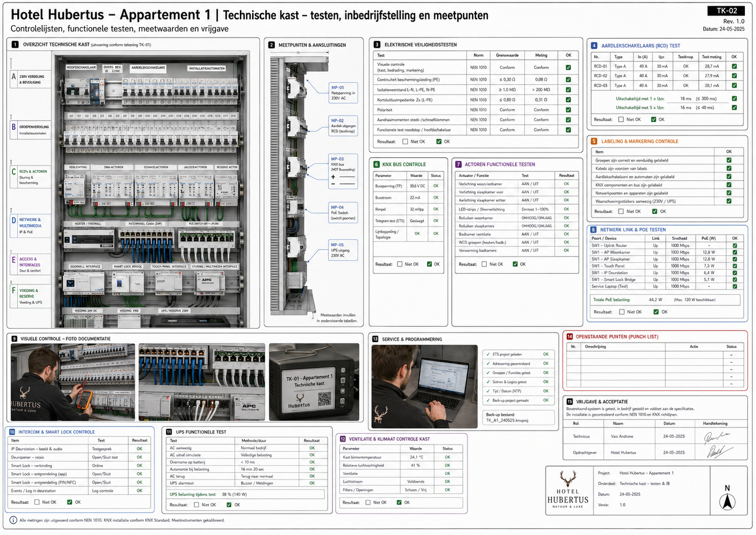Click the TK-02 document number badge
This screenshot has height=535, width=756.
726,11
